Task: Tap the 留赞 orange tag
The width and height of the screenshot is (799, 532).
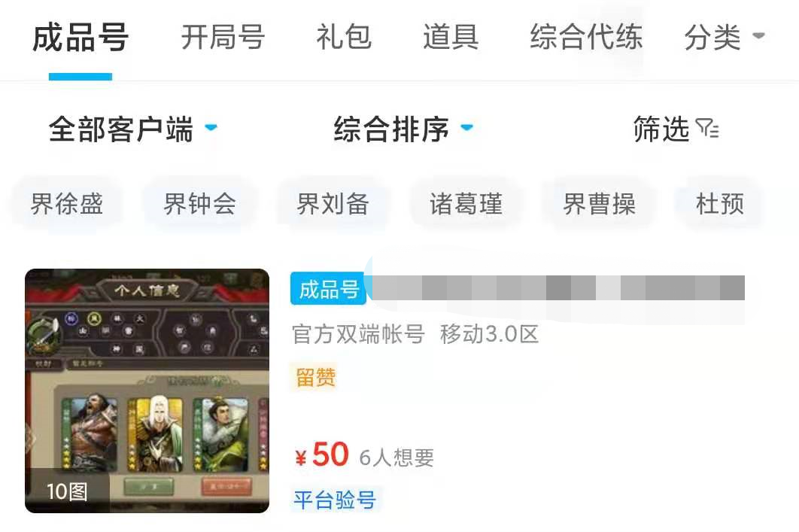Action: (x=315, y=378)
